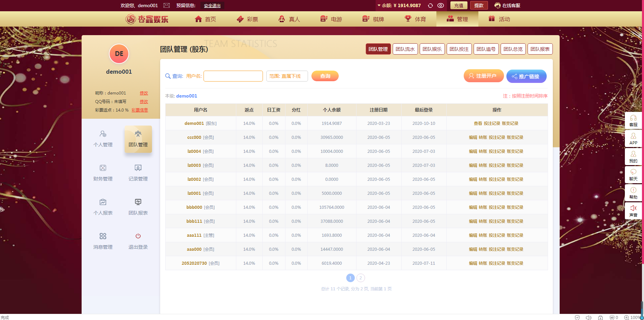
Task: Switch to 团队总览 tab
Action: [513, 49]
